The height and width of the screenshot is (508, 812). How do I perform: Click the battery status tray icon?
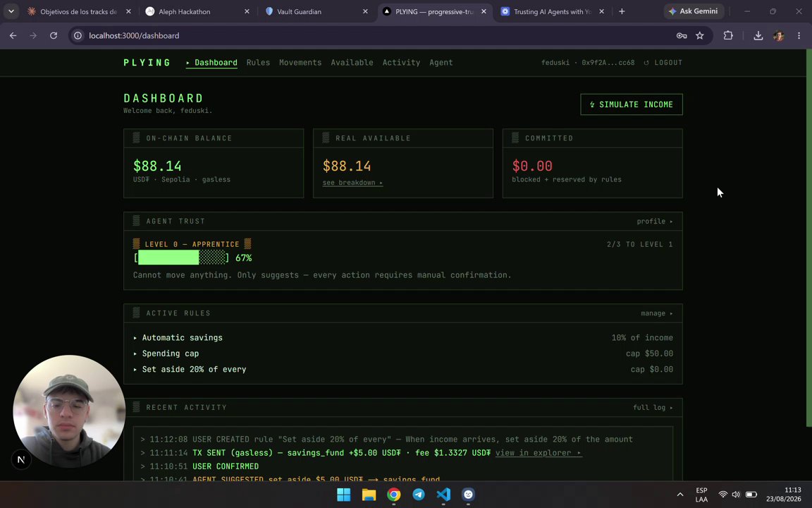point(751,495)
